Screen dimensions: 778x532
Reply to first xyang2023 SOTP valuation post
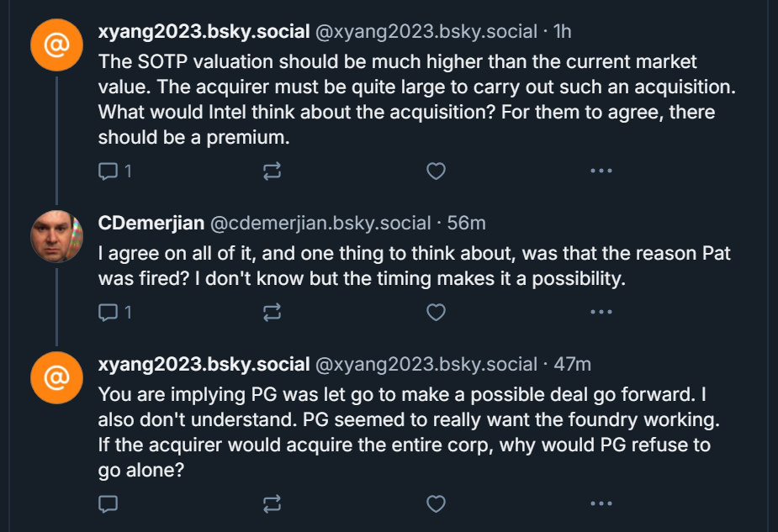108,171
